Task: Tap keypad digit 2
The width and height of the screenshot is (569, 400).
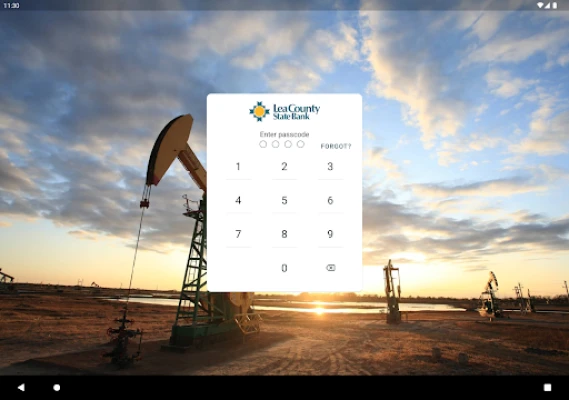Action: [284, 166]
